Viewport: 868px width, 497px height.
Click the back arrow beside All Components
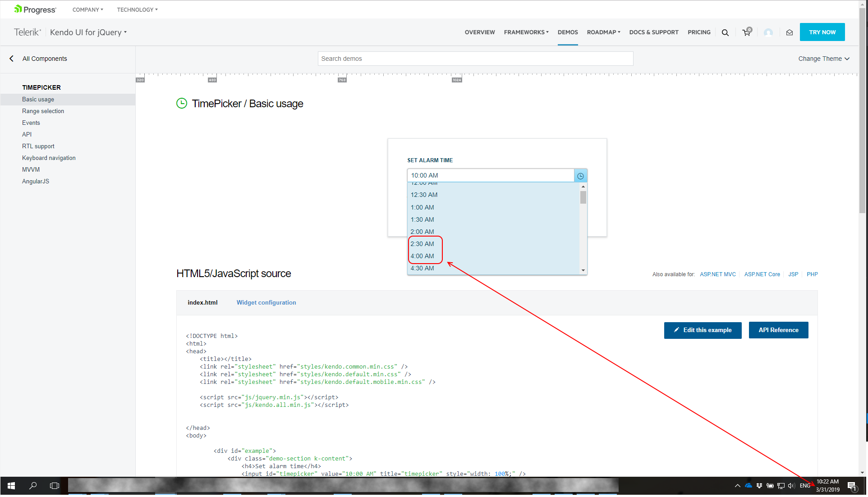[x=12, y=59]
